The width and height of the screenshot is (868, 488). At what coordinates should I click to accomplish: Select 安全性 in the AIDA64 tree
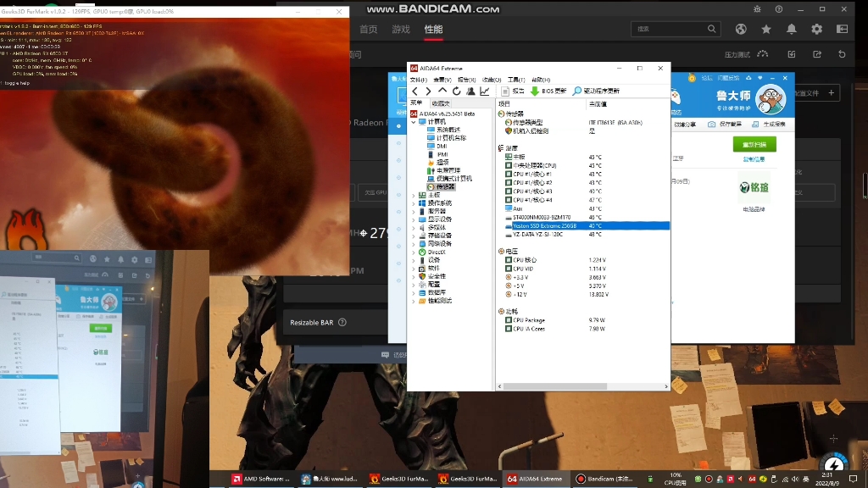click(x=437, y=276)
